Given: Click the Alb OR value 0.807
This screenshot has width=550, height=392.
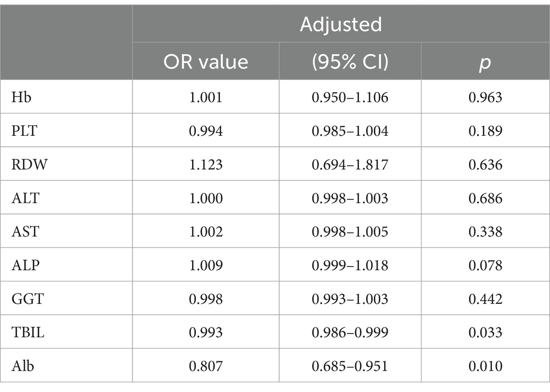Looking at the screenshot, I should pos(206,366).
